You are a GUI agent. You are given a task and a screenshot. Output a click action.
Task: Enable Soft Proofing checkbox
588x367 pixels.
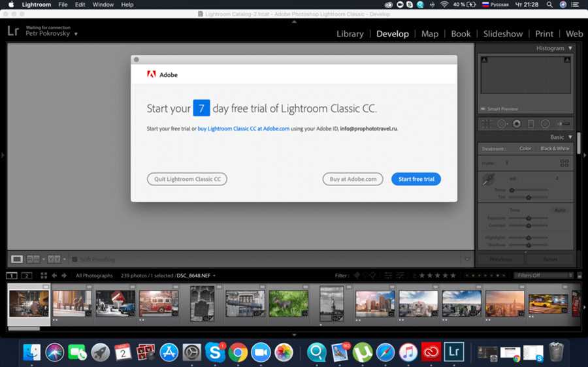74,259
